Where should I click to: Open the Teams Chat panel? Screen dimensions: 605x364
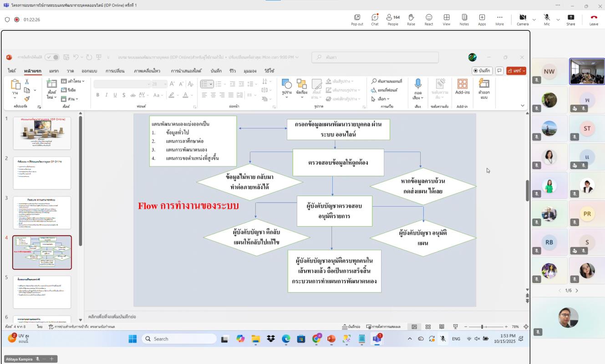(x=375, y=20)
